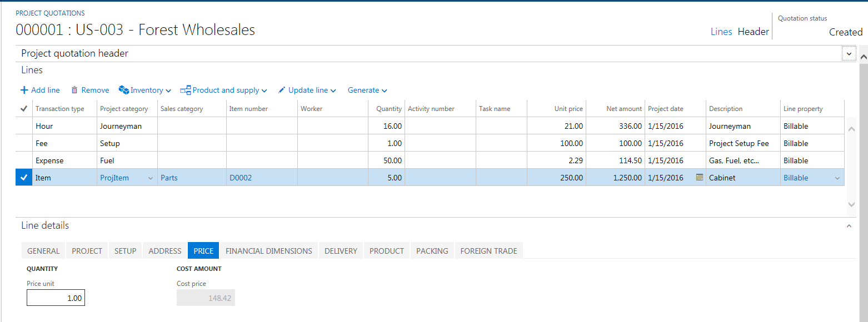Click the Product and supply icon
The height and width of the screenshot is (322, 868).
coord(185,90)
